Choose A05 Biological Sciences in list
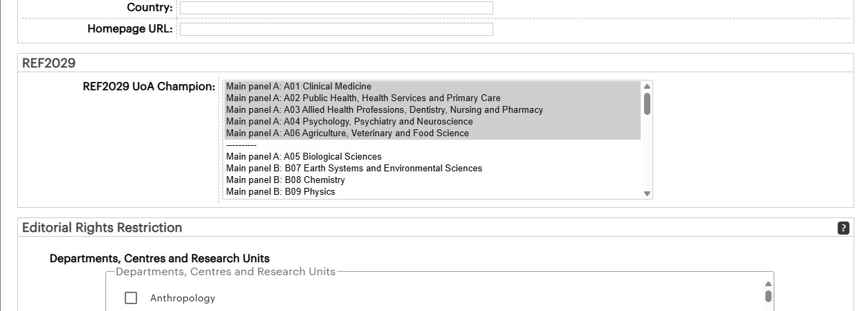Screen dimensions: 868x311 point(304,157)
